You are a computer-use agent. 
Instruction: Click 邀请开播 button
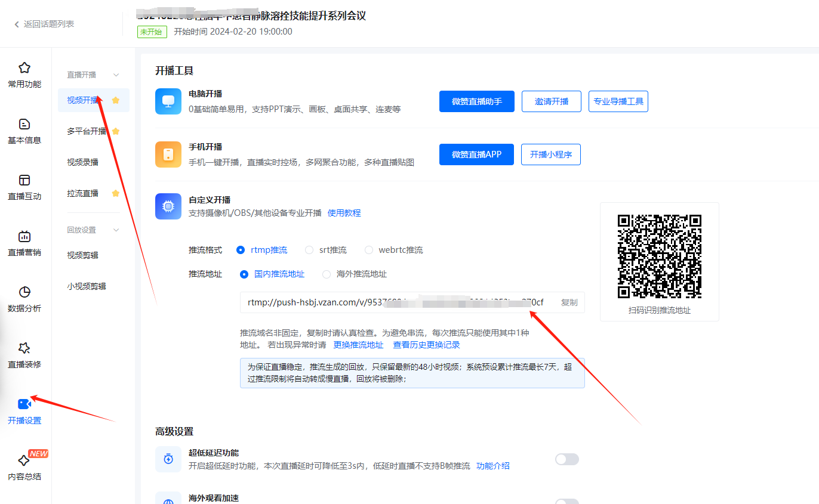(x=552, y=101)
